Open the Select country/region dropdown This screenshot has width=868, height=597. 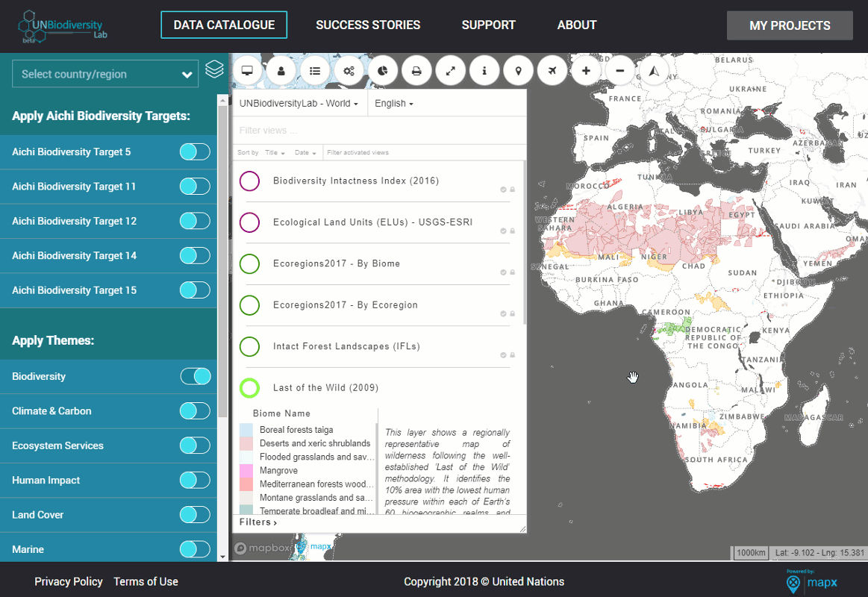click(x=105, y=74)
